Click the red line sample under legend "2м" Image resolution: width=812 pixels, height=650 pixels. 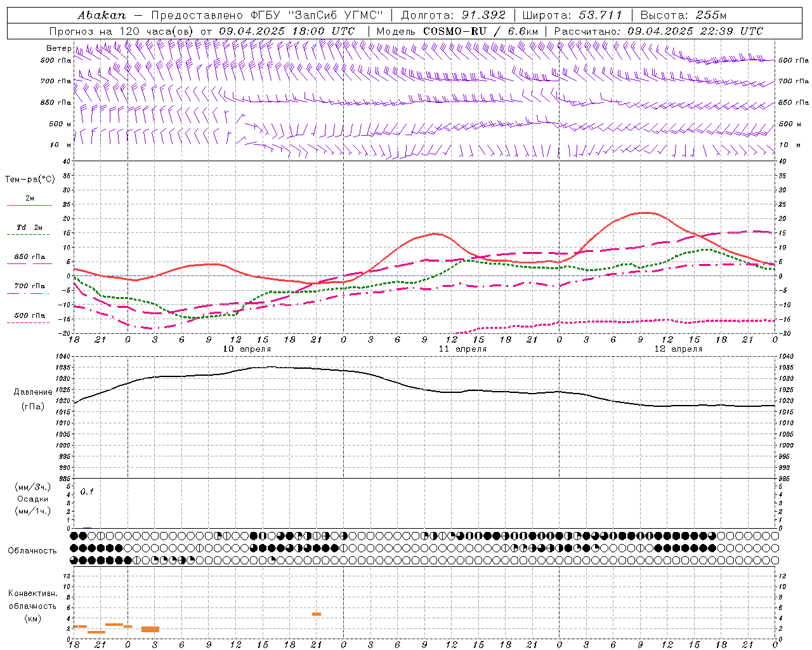29,206
